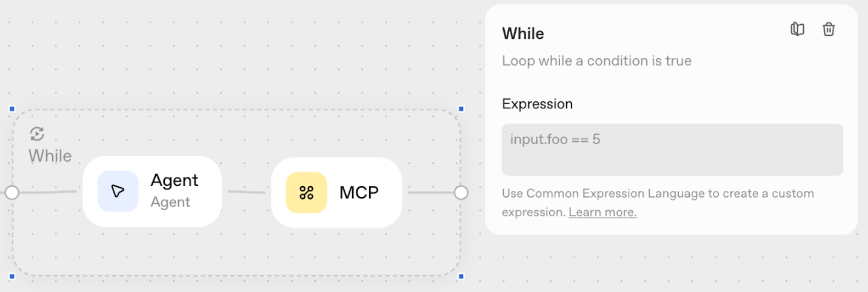Select the Agent node's cursor icon
The height and width of the screenshot is (292, 868).
pyautogui.click(x=118, y=191)
